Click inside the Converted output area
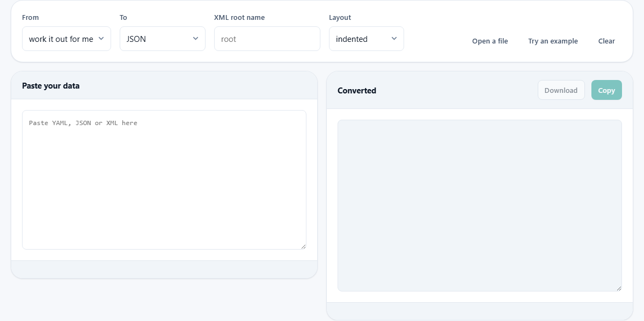Screen dimensions: 644x321 pos(480,206)
